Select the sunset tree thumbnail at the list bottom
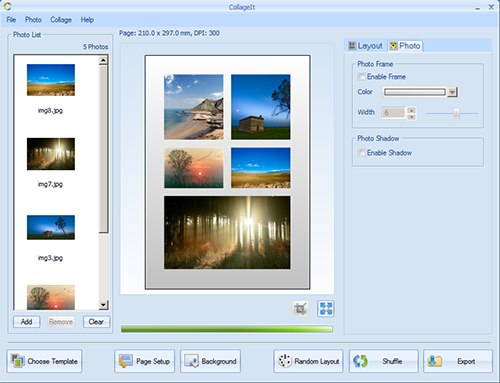The width and height of the screenshot is (500, 383). [51, 297]
